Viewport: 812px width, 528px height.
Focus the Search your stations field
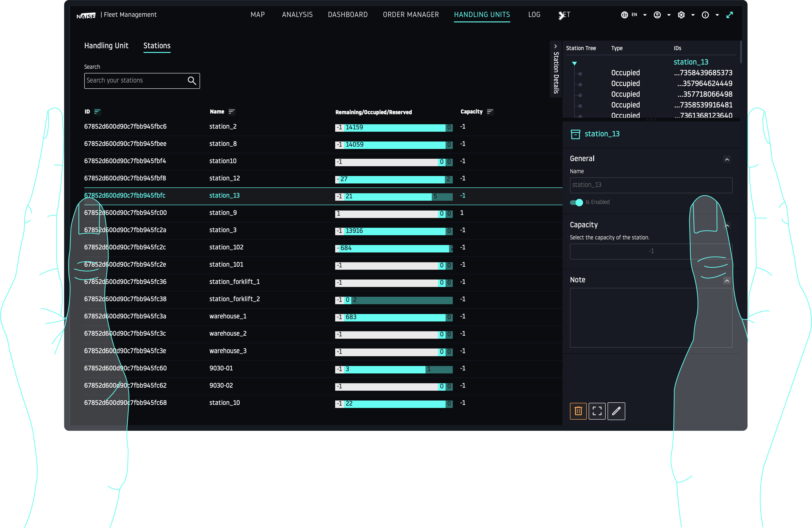pyautogui.click(x=135, y=81)
